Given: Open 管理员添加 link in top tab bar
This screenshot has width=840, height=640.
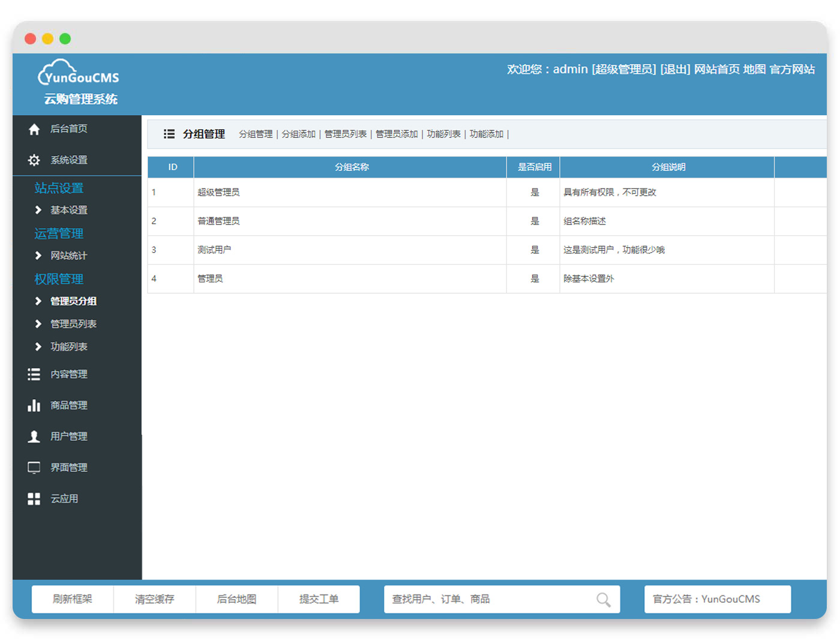Looking at the screenshot, I should click(x=397, y=134).
